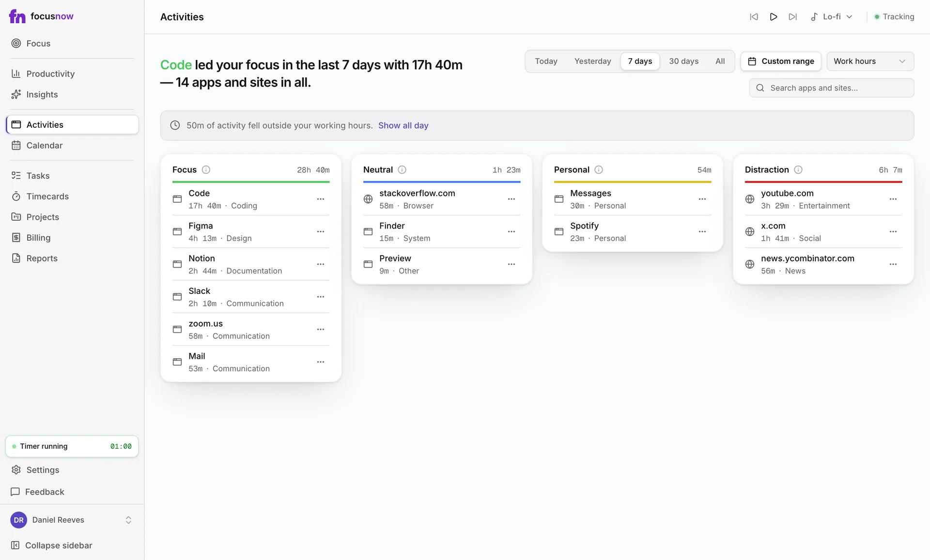Screen dimensions: 930x560
Task: Click the Show all day link
Action: (403, 126)
